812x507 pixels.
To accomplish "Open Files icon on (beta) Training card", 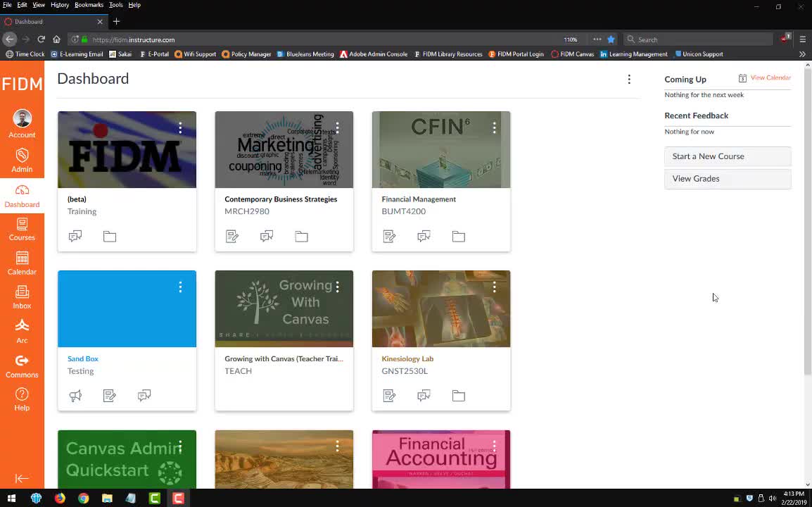I will pos(110,237).
